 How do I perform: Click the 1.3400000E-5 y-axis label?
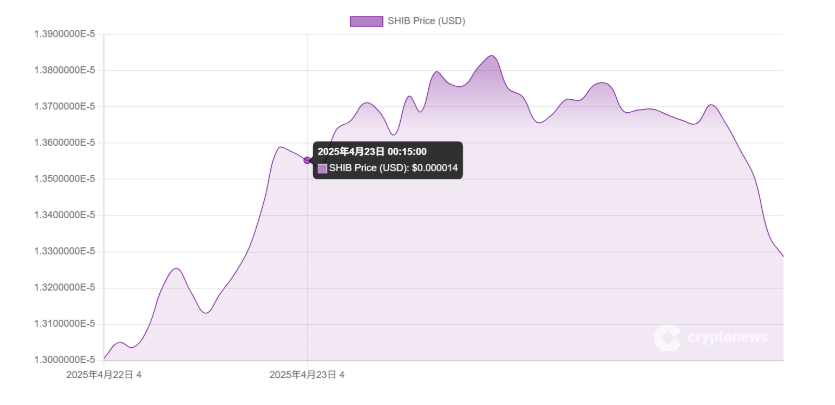pos(65,215)
